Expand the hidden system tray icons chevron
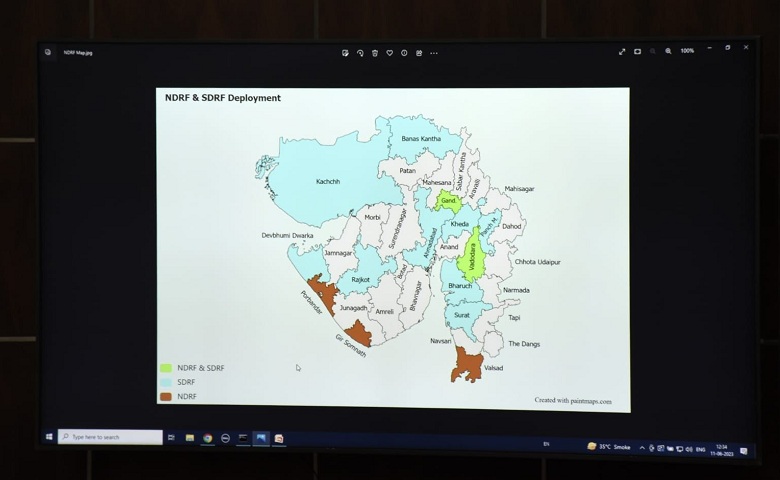The image size is (780, 480). (642, 448)
